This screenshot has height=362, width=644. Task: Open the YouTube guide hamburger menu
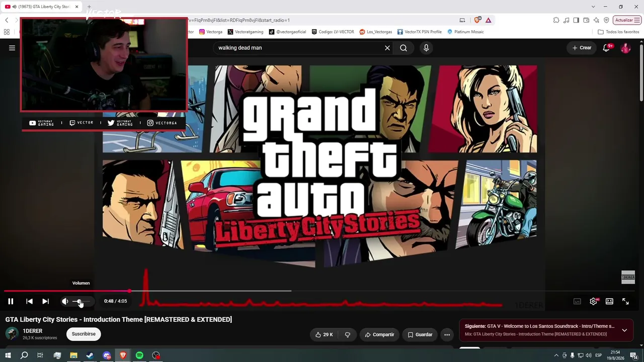point(12,48)
